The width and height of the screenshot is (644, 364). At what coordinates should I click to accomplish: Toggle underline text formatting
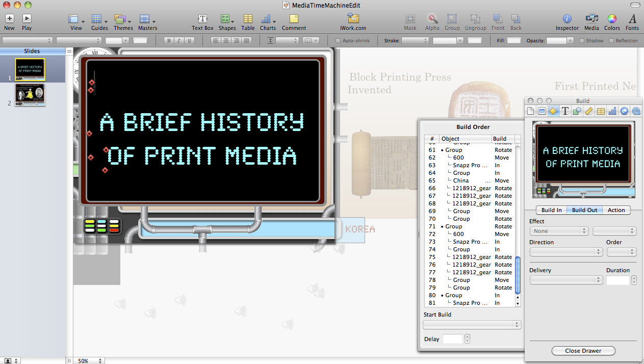188,41
